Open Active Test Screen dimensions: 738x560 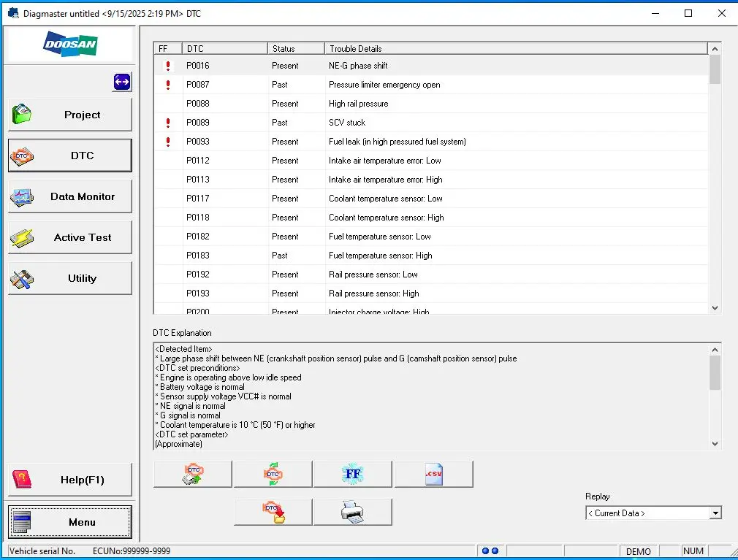point(70,237)
